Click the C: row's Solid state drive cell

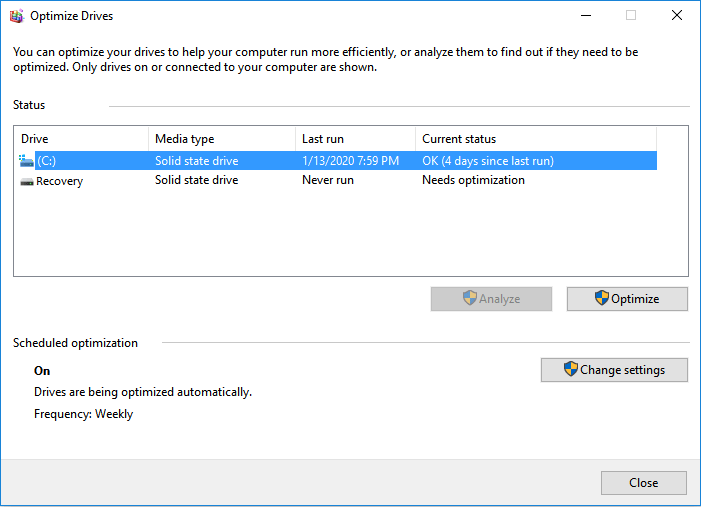(x=196, y=160)
